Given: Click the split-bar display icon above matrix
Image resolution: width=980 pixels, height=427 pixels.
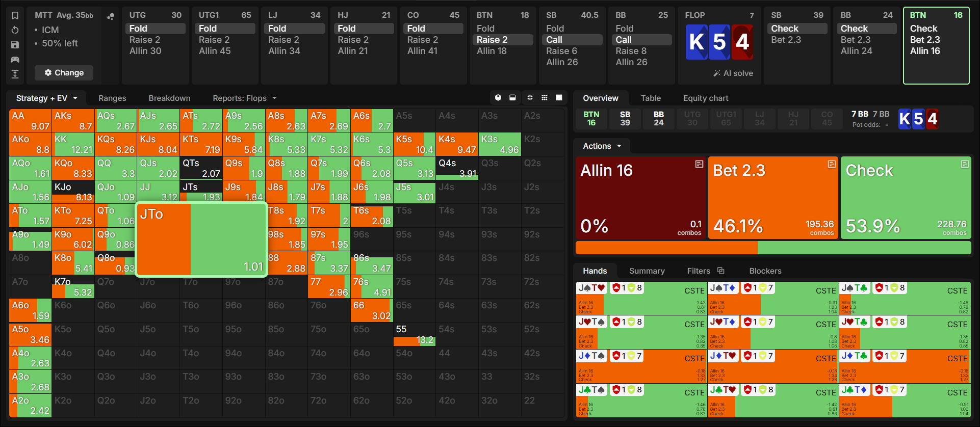Looking at the screenshot, I should pos(512,98).
